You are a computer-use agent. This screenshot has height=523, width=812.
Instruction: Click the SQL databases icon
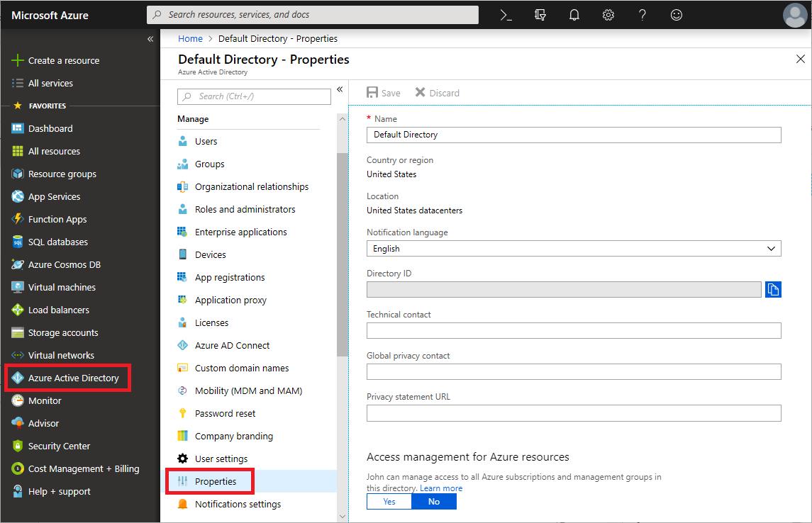(18, 242)
